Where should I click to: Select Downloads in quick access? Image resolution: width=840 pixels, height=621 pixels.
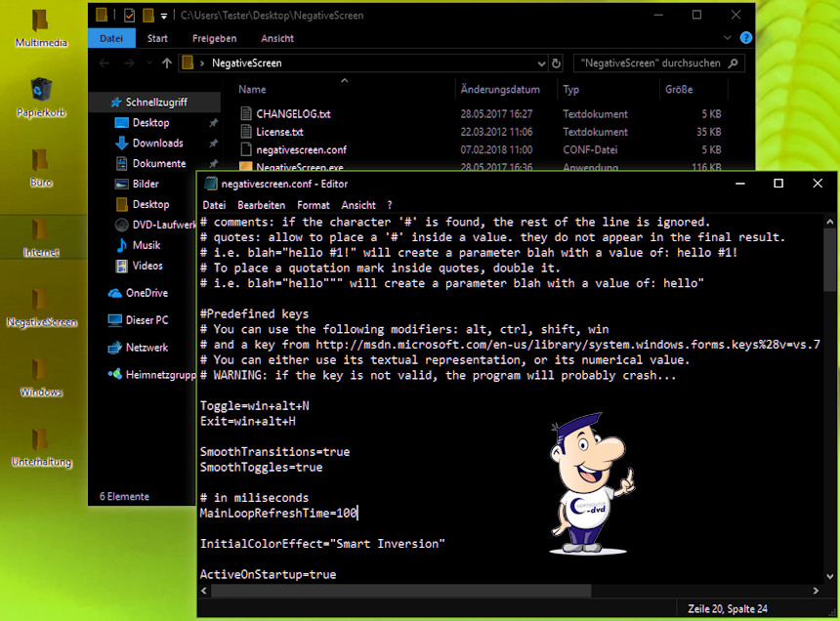click(x=157, y=144)
